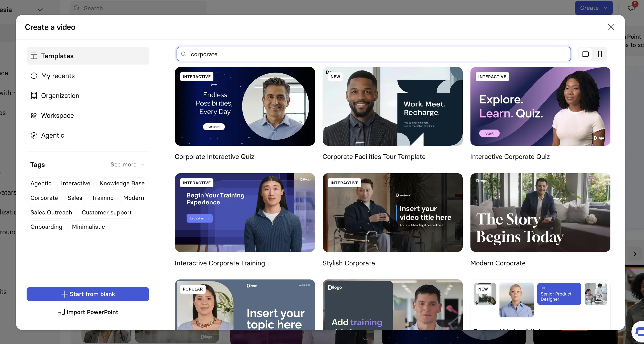Expand the workspace switcher chevron

pyautogui.click(x=40, y=10)
